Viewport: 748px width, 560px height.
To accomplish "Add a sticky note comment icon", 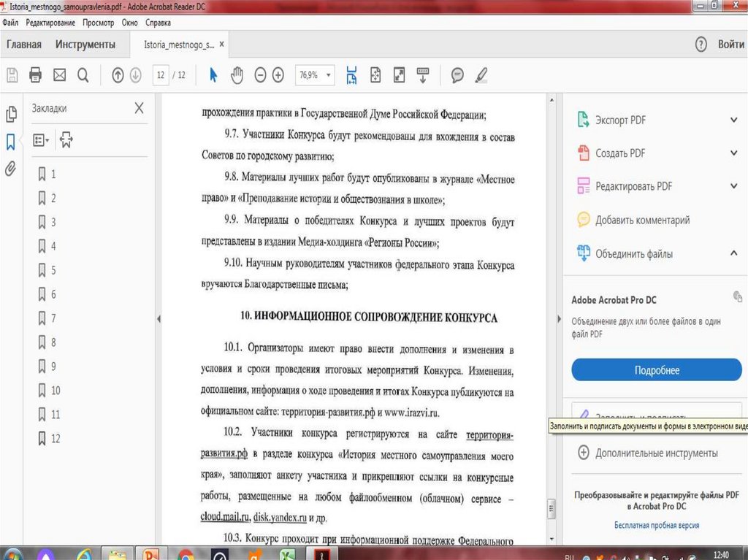I will click(x=457, y=74).
